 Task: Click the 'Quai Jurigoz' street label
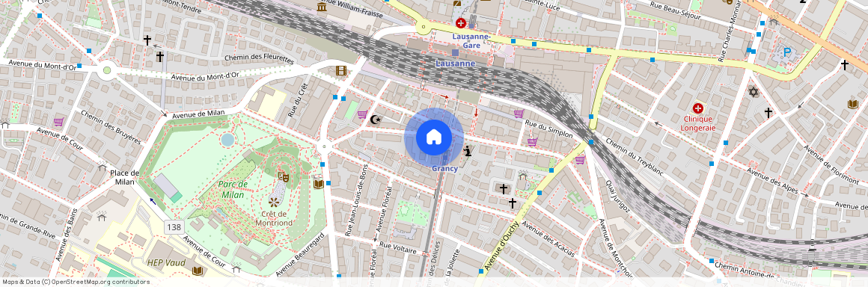tap(618, 197)
